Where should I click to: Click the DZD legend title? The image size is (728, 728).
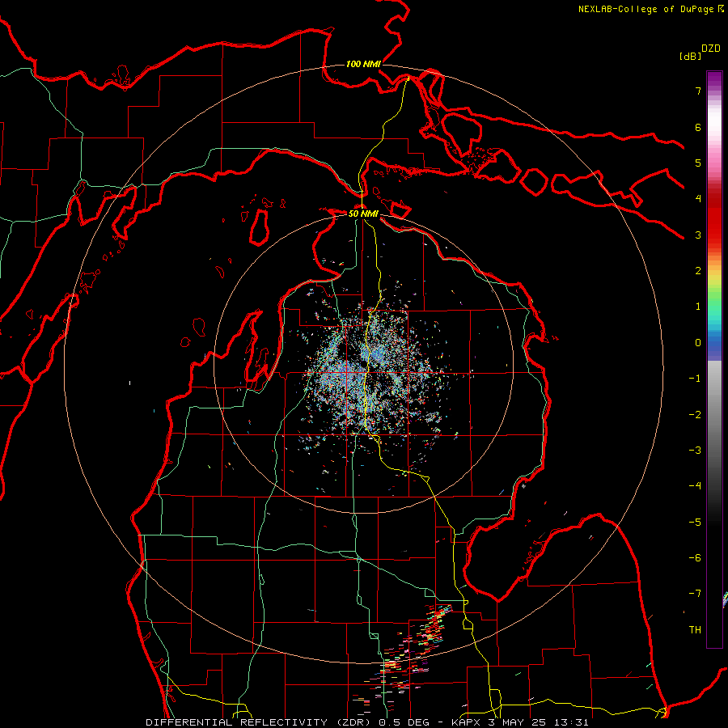click(x=711, y=49)
